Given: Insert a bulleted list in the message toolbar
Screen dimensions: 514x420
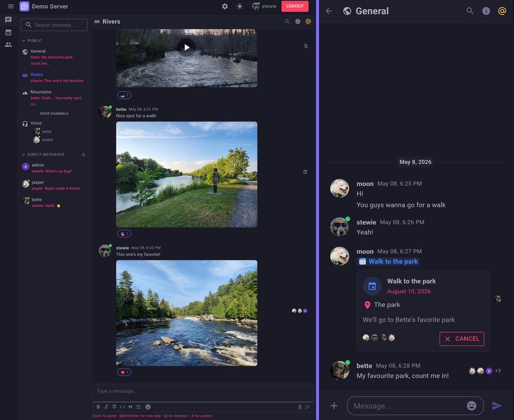Looking at the screenshot, I should pos(138,407).
